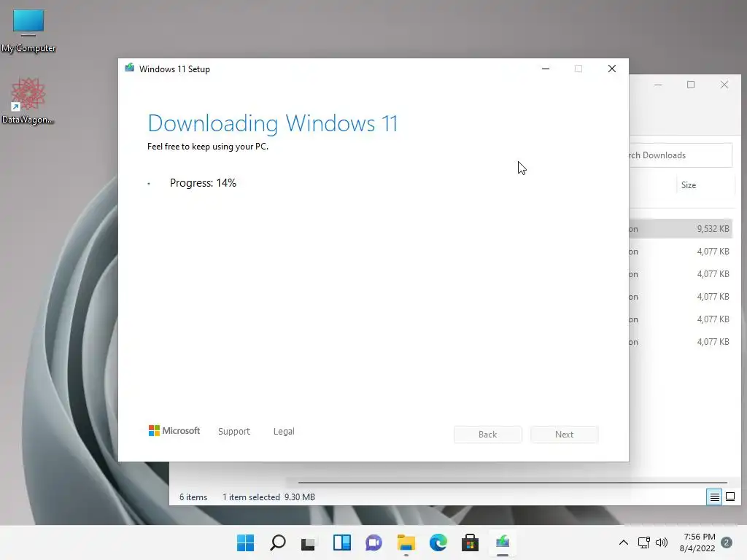Open taskbar Search
The height and width of the screenshot is (560, 747).
pyautogui.click(x=278, y=542)
